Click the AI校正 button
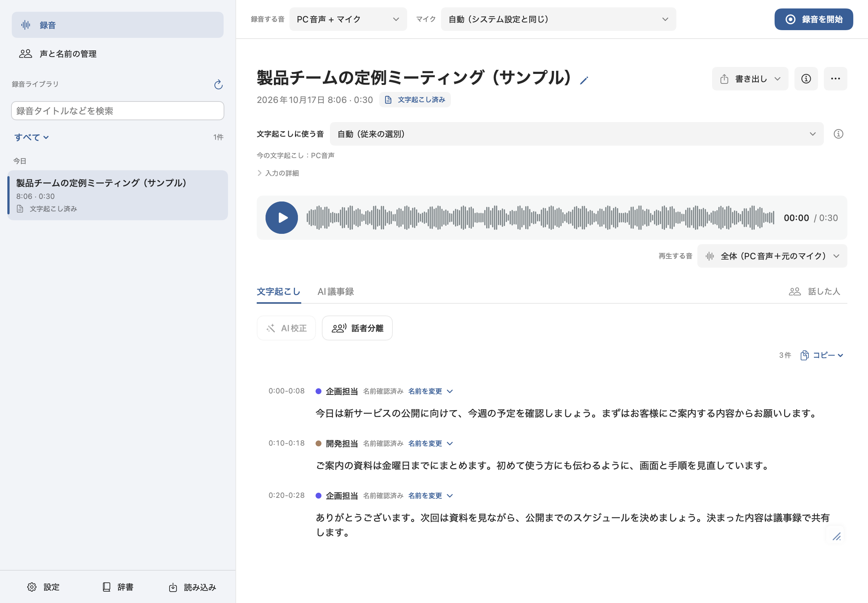This screenshot has width=868, height=603. pyautogui.click(x=286, y=328)
